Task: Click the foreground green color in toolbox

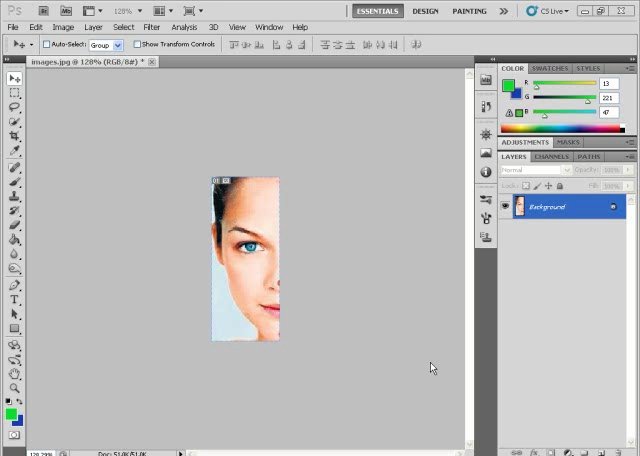Action: coord(11,414)
